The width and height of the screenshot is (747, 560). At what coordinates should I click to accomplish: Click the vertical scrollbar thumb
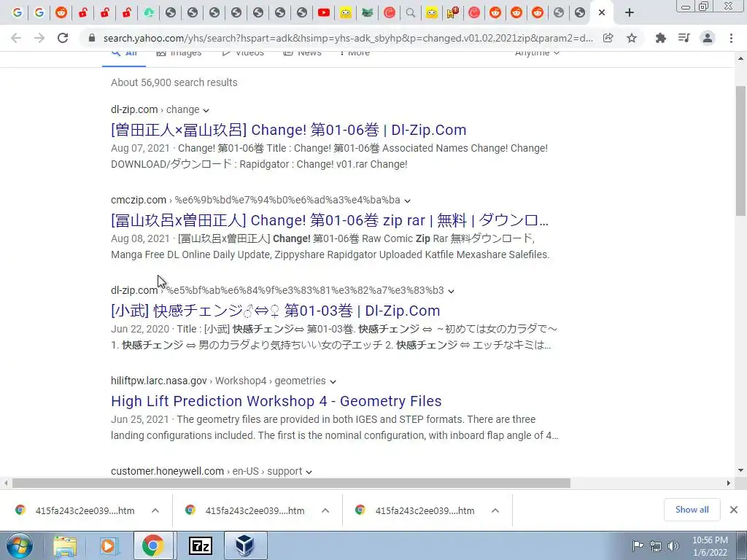[740, 150]
